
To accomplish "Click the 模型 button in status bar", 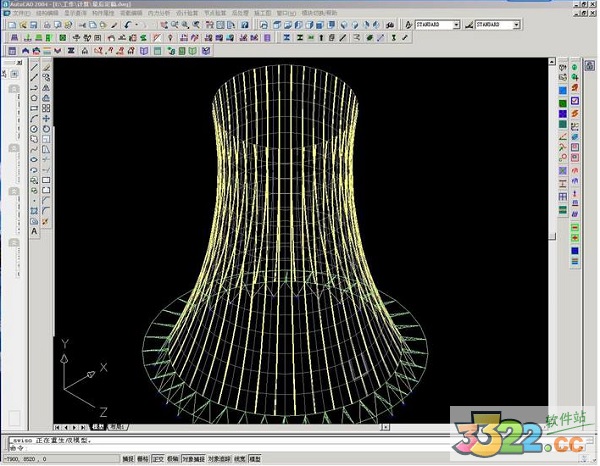I will [x=255, y=459].
